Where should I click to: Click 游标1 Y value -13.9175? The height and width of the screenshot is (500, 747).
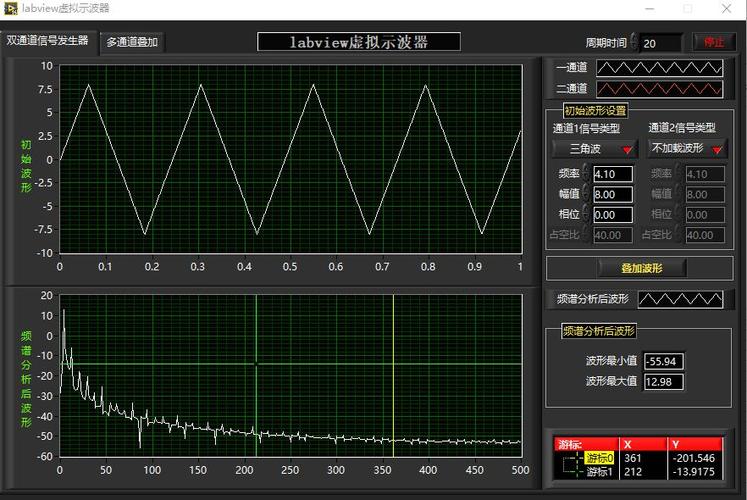click(694, 472)
